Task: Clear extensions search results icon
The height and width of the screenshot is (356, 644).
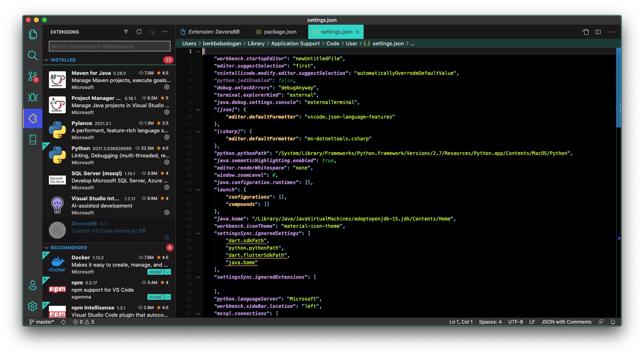Action: pyautogui.click(x=152, y=32)
